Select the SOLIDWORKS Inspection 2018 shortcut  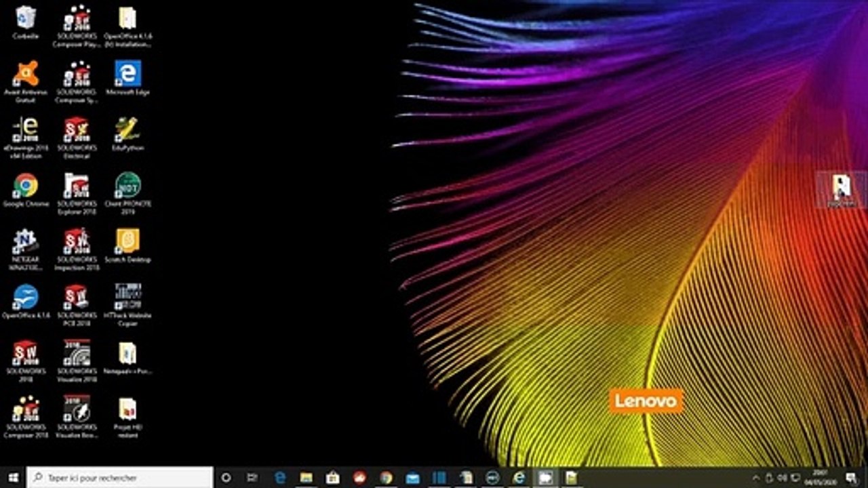pos(77,249)
